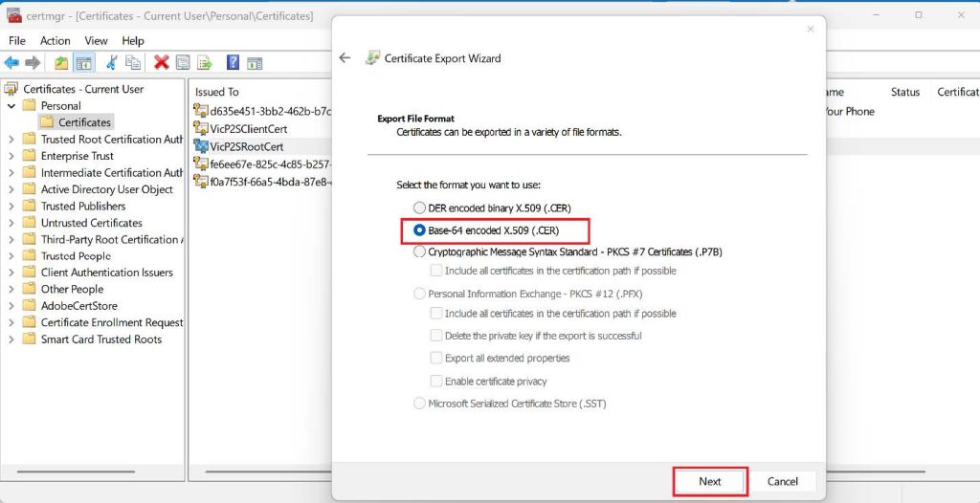Viewport: 980px width, 503px height.
Task: Open the View menu
Action: pos(96,41)
